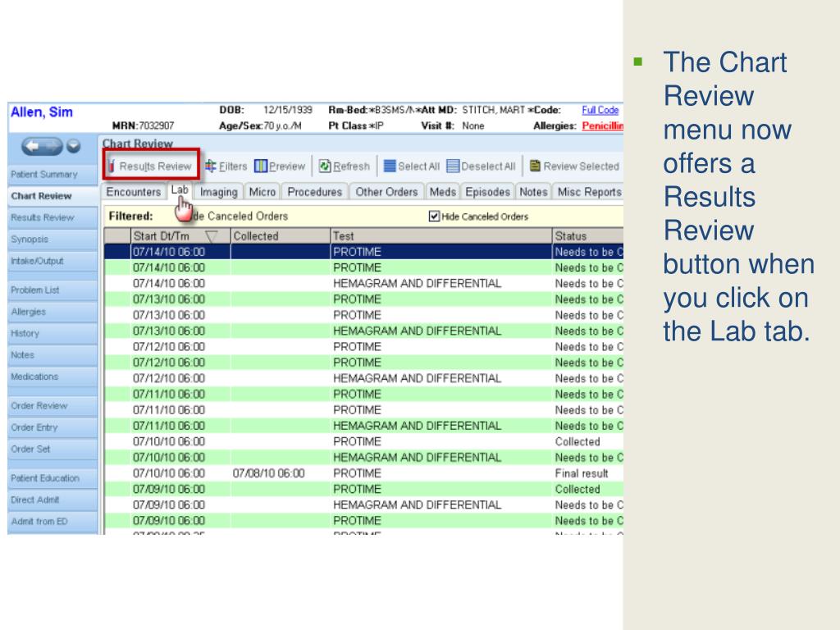
Task: Select 07/14/10 HEMAGRAM AND DIFFERENTIAL row
Action: (363, 283)
